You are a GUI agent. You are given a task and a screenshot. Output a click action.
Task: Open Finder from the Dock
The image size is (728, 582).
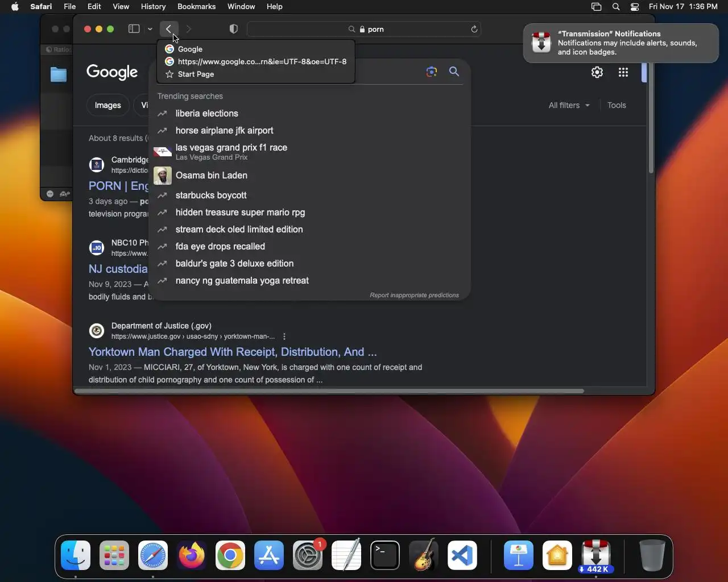click(76, 555)
